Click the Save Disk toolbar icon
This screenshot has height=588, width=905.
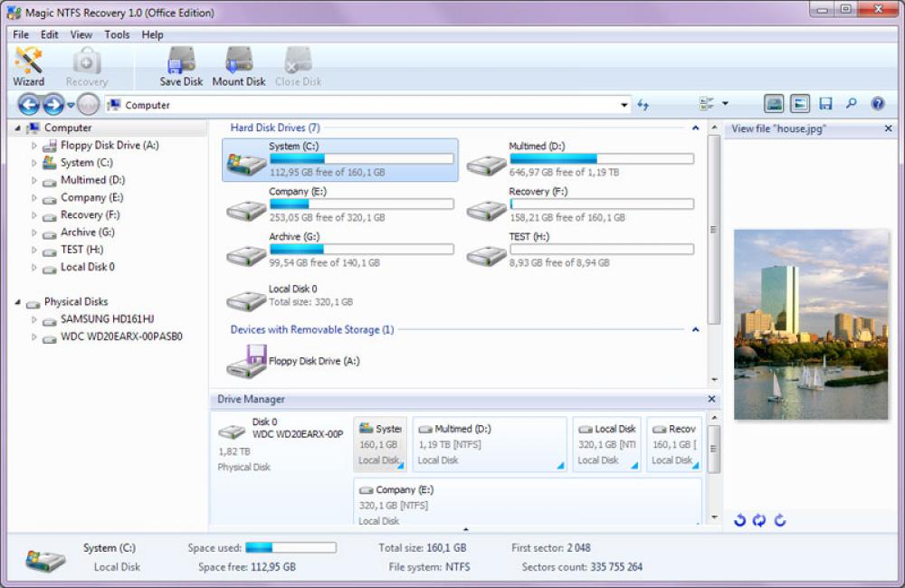click(180, 65)
